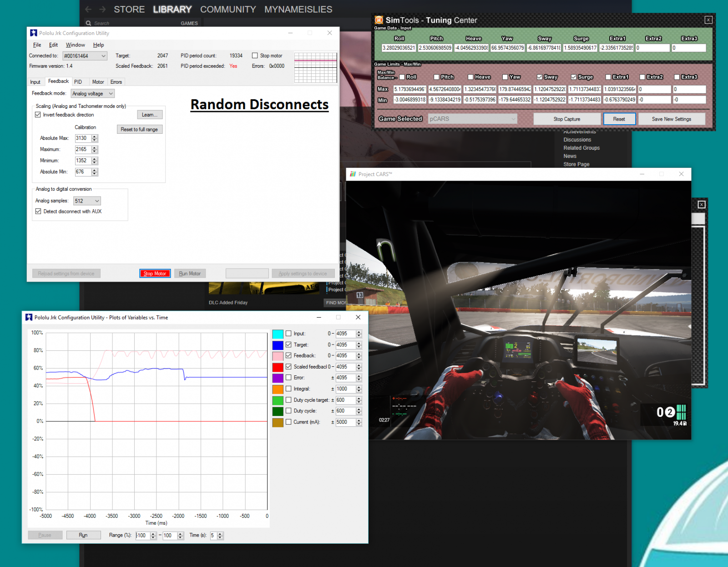The image size is (728, 567).
Task: Open the Analog samples dropdown
Action: pyautogui.click(x=87, y=201)
